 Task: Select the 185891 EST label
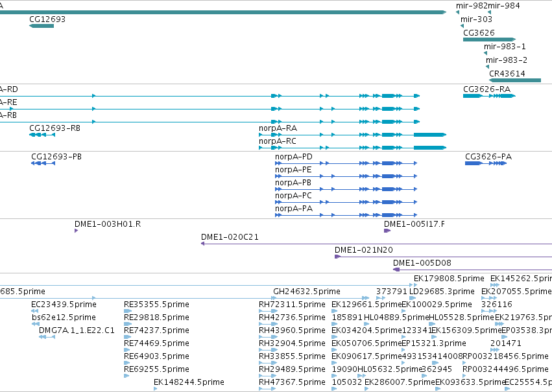(347, 317)
